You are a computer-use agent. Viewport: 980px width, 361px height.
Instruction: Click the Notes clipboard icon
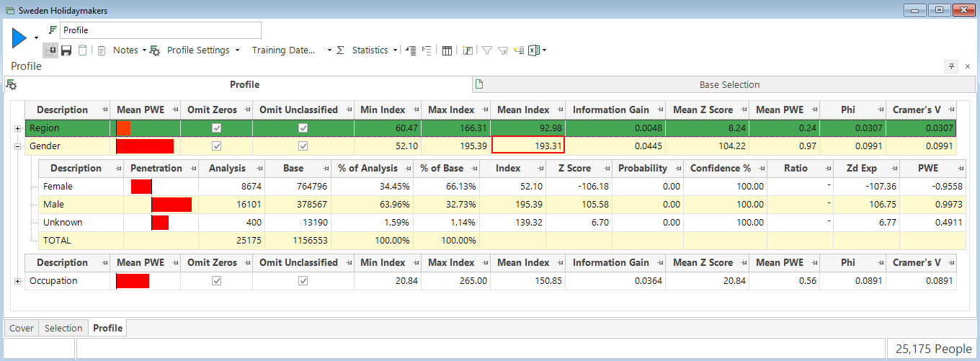point(102,50)
